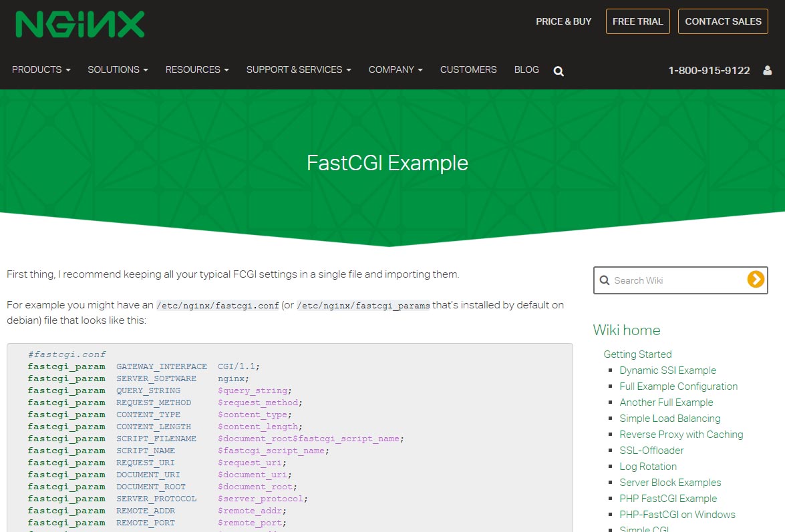
Task: Click CONTACT SALES
Action: click(x=723, y=21)
